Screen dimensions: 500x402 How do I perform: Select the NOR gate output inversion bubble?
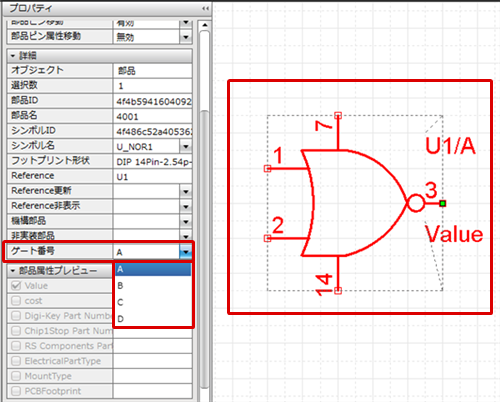point(416,203)
